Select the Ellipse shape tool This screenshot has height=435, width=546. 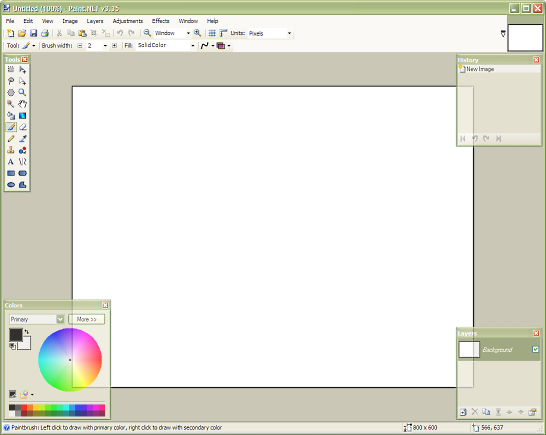[x=11, y=185]
